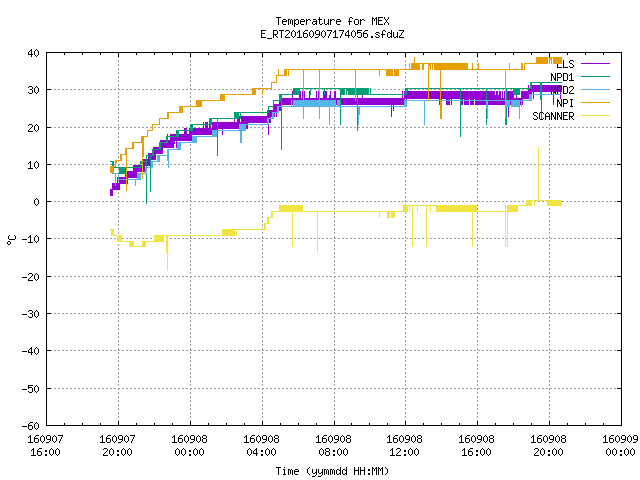Click the x-axis tick label 160909 00:00

tap(620, 446)
